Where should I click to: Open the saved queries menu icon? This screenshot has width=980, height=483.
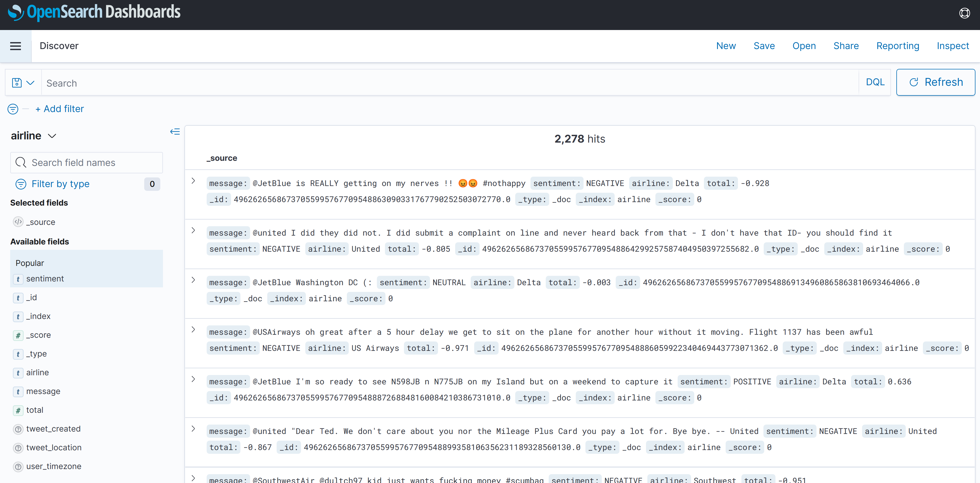coord(23,83)
